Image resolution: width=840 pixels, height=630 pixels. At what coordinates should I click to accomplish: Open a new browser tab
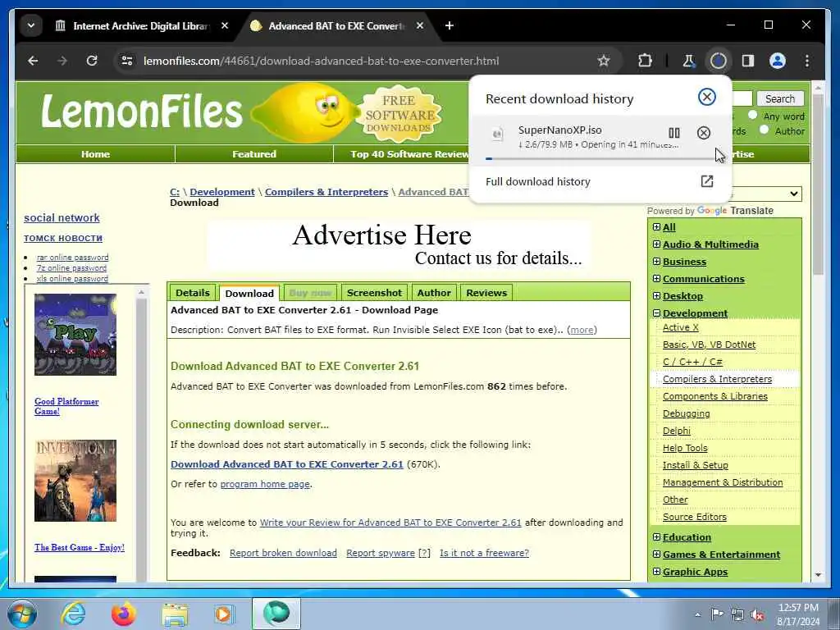pyautogui.click(x=450, y=25)
